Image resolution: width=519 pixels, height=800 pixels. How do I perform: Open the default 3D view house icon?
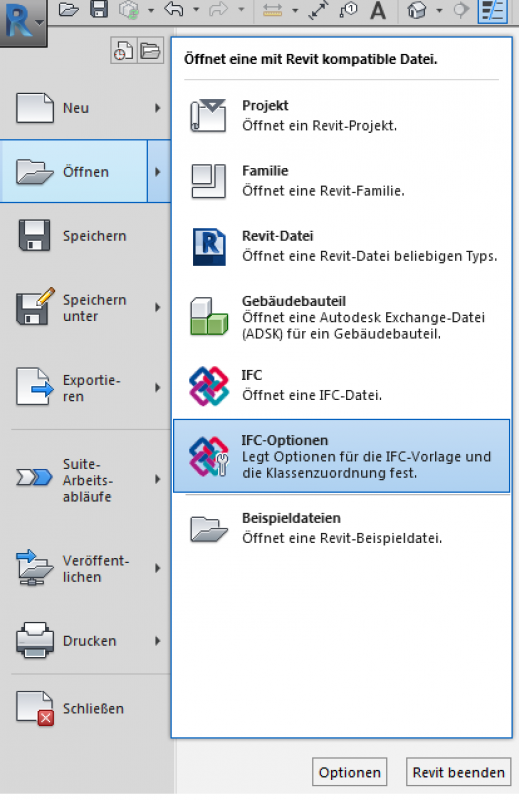[x=416, y=10]
